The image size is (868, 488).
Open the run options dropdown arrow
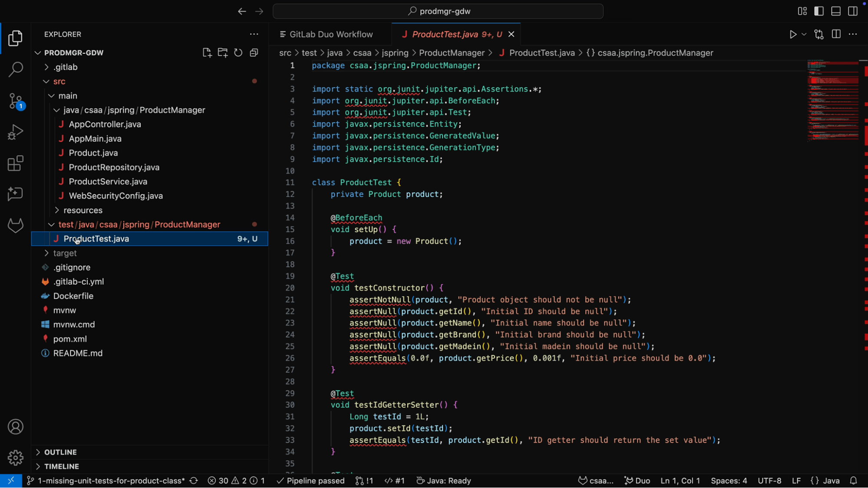point(804,34)
